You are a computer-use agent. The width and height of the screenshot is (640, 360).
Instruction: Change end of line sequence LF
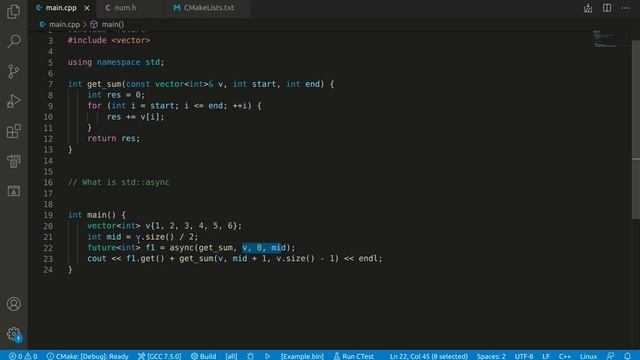tap(546, 356)
